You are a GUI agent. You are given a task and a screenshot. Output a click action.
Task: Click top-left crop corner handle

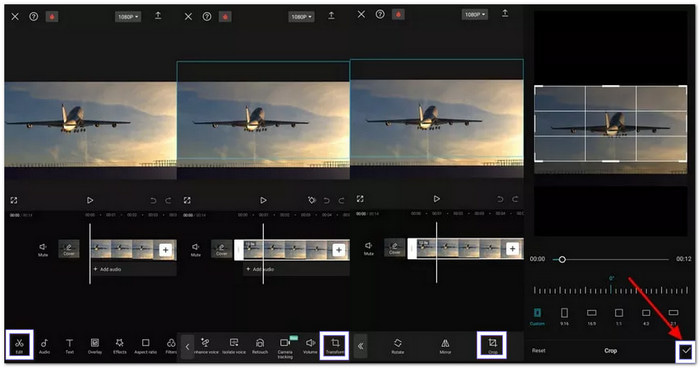pyautogui.click(x=538, y=89)
